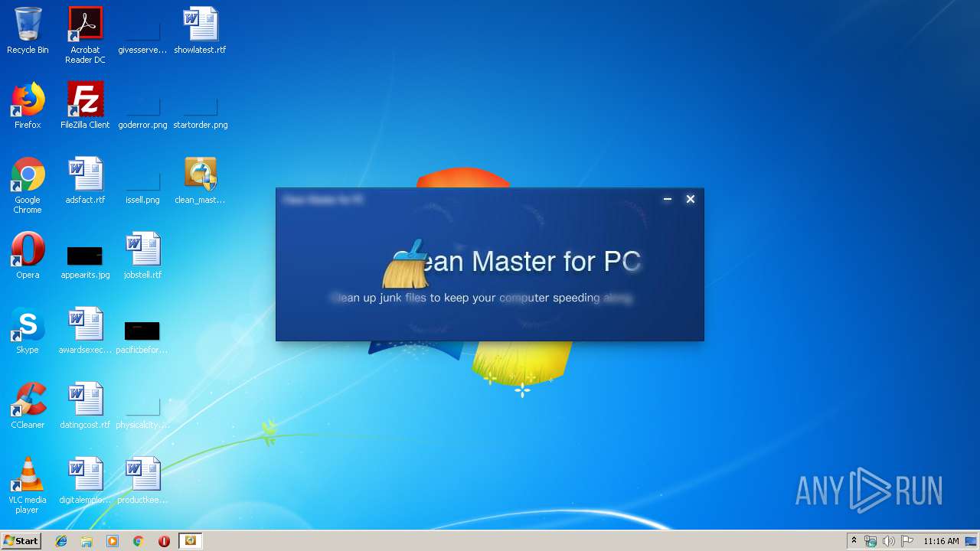
Task: Close the Clean Master for PC window
Action: tap(690, 199)
